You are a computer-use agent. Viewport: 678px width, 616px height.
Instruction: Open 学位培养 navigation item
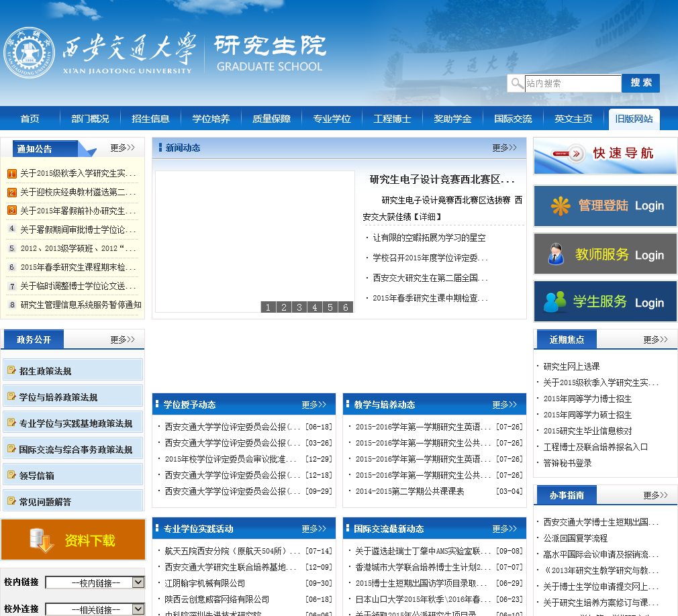coord(211,119)
